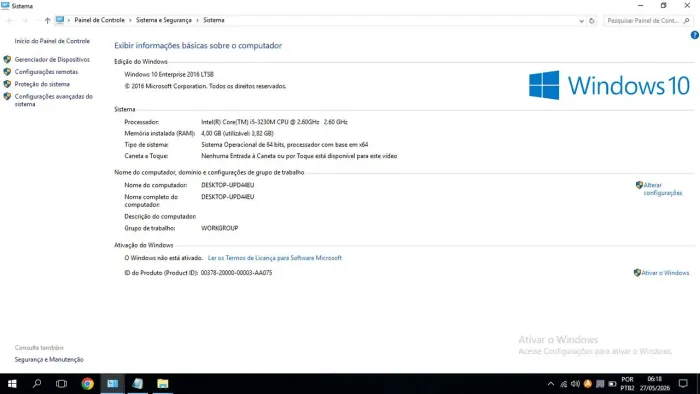Open Segurança e Manutenção link

(x=49, y=359)
